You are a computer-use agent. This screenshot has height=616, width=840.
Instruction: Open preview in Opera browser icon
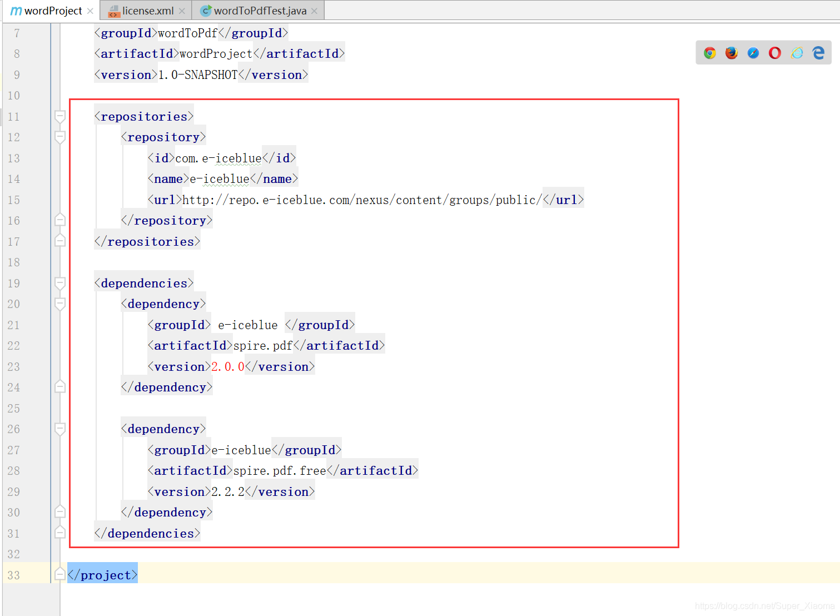coord(775,53)
